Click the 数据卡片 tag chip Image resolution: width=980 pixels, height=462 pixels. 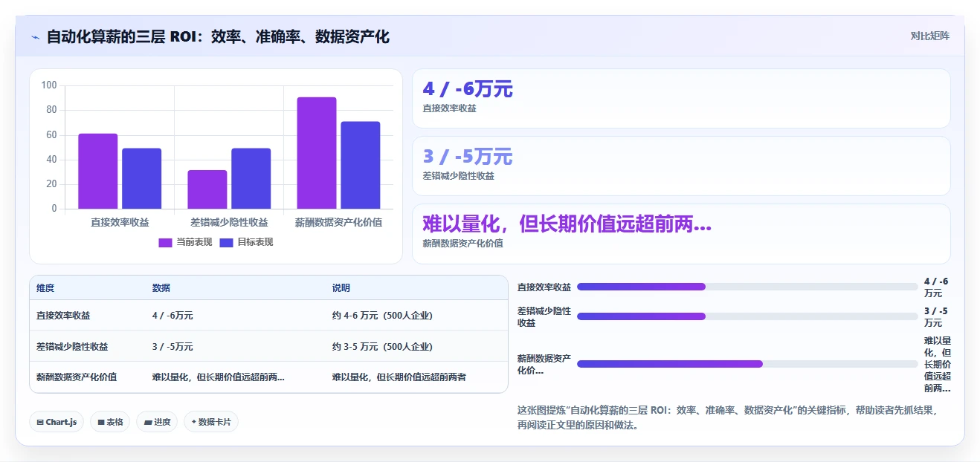click(x=211, y=422)
